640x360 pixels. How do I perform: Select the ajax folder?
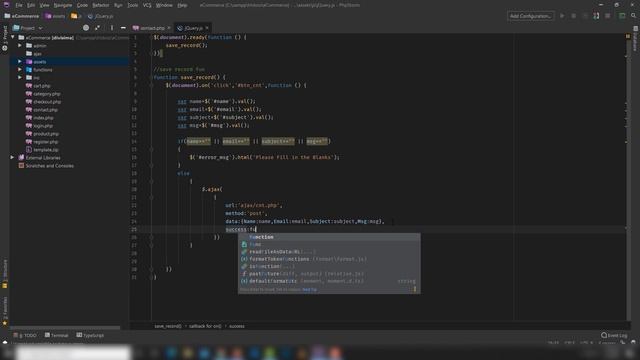[x=37, y=54]
